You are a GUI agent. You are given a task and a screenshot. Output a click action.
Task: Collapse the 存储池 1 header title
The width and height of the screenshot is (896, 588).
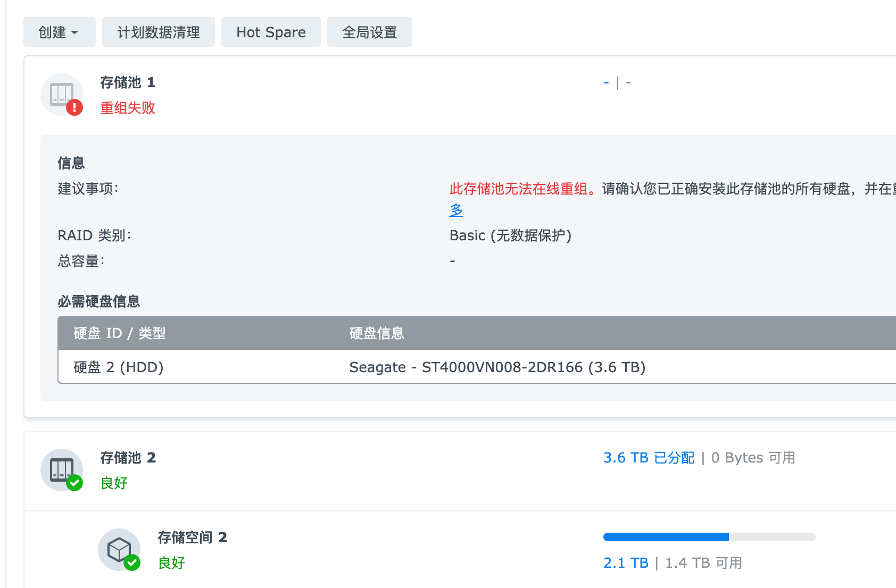pos(128,82)
